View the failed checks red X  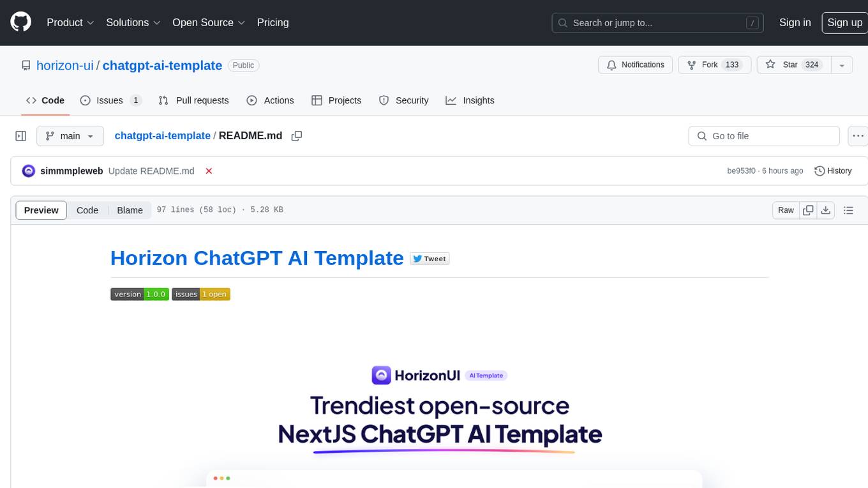(209, 171)
